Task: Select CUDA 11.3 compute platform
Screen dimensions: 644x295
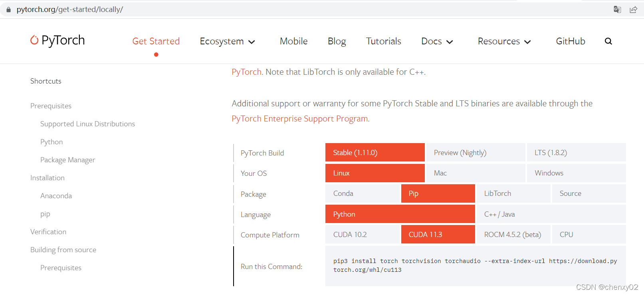Action: (438, 234)
